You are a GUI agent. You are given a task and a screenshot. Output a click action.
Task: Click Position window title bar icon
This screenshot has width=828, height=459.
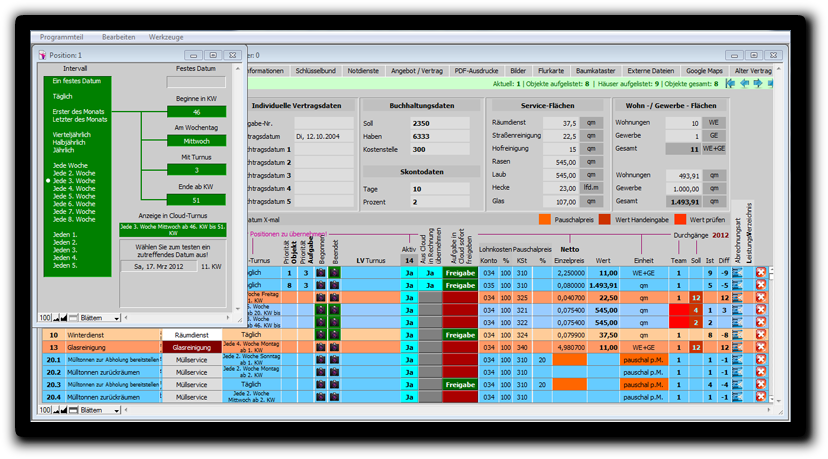click(42, 55)
